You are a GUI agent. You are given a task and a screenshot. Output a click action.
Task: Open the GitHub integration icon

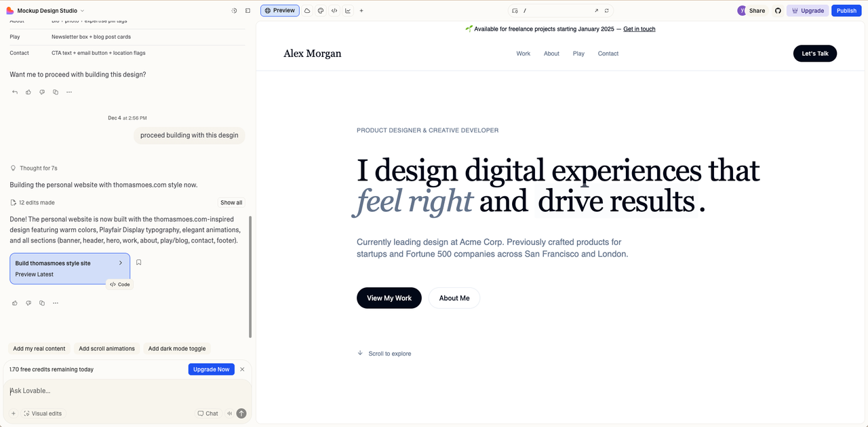778,11
